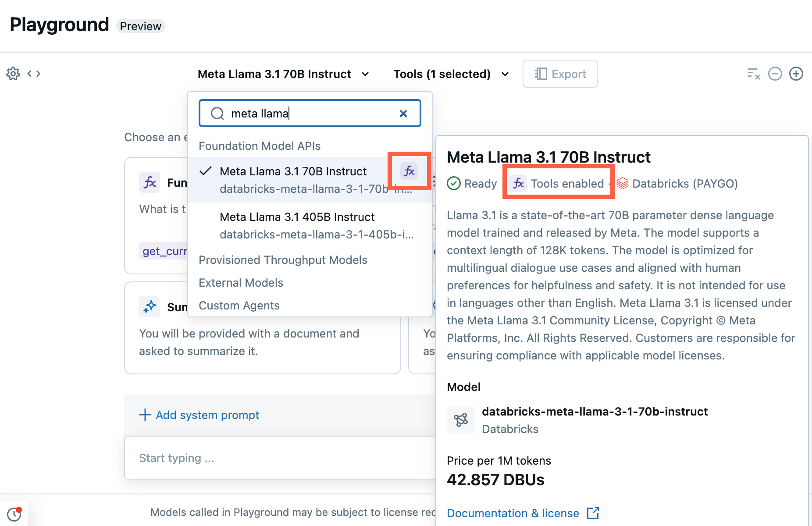Click the Start typing message input
812x526 pixels.
click(281, 458)
